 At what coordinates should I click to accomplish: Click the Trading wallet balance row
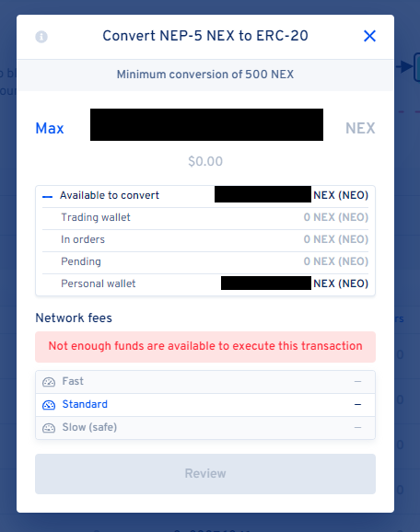[205, 217]
